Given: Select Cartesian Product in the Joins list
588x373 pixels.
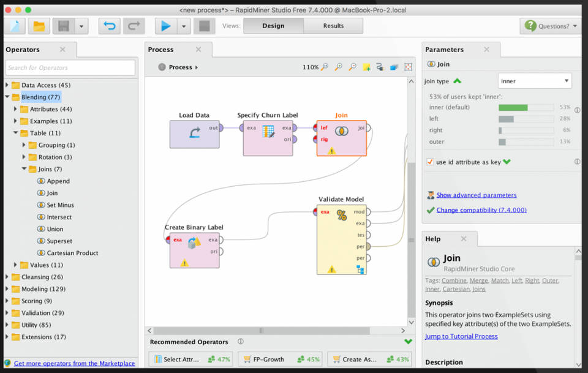Looking at the screenshot, I should coord(72,253).
